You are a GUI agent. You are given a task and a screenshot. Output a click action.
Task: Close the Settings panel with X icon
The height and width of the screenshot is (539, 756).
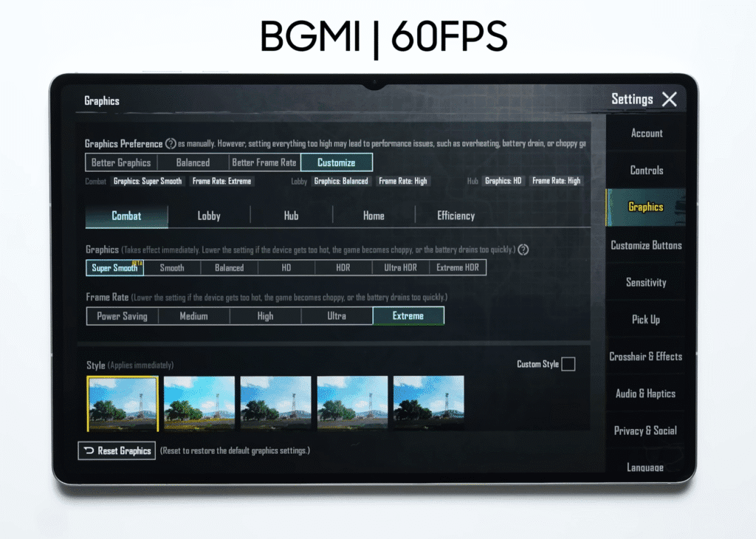click(x=669, y=100)
